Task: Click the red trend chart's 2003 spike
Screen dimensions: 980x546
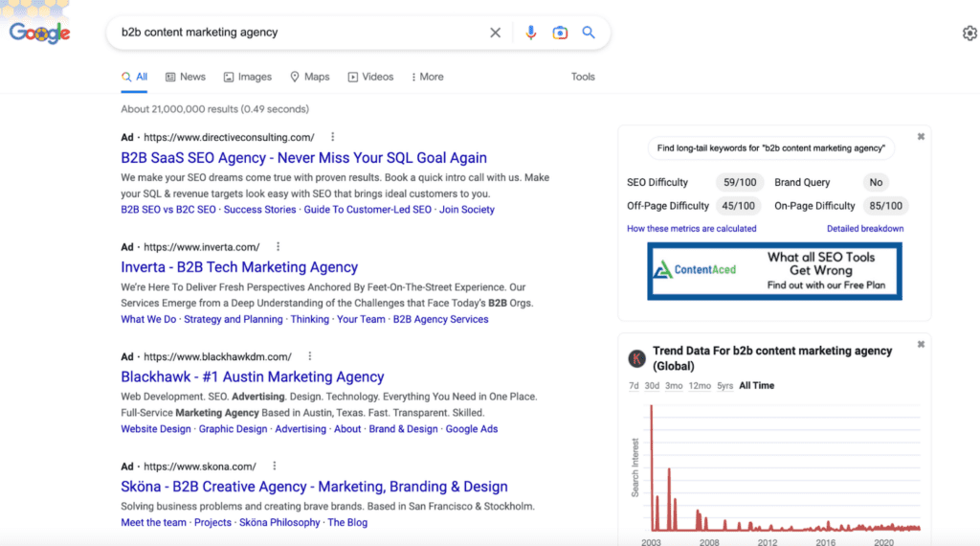Action: pos(651,467)
